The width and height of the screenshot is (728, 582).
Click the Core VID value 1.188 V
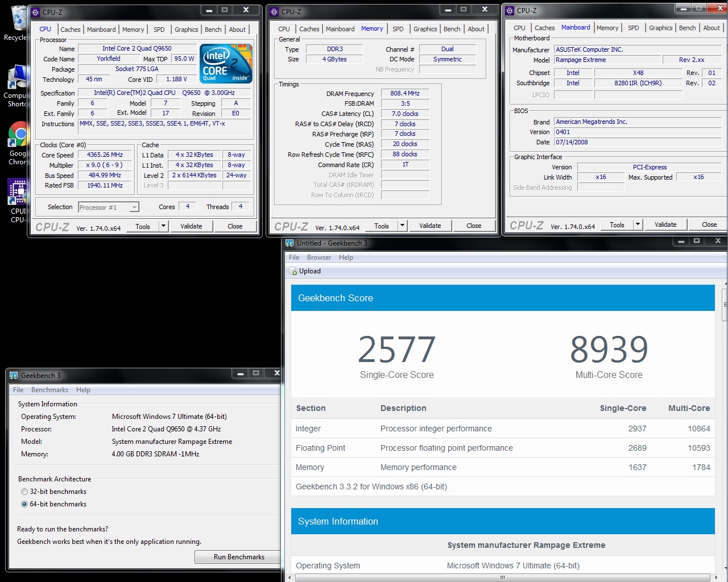click(x=177, y=79)
